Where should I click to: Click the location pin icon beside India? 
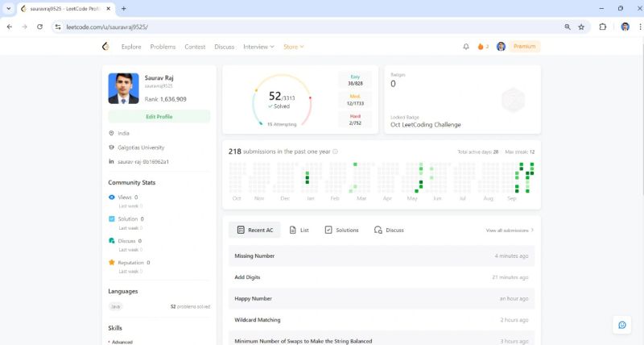pyautogui.click(x=111, y=133)
